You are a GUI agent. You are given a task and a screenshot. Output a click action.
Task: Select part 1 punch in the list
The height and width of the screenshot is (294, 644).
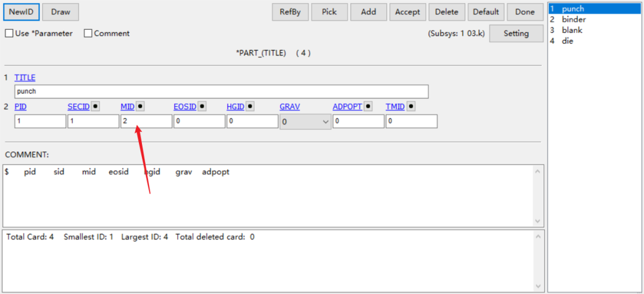(595, 8)
